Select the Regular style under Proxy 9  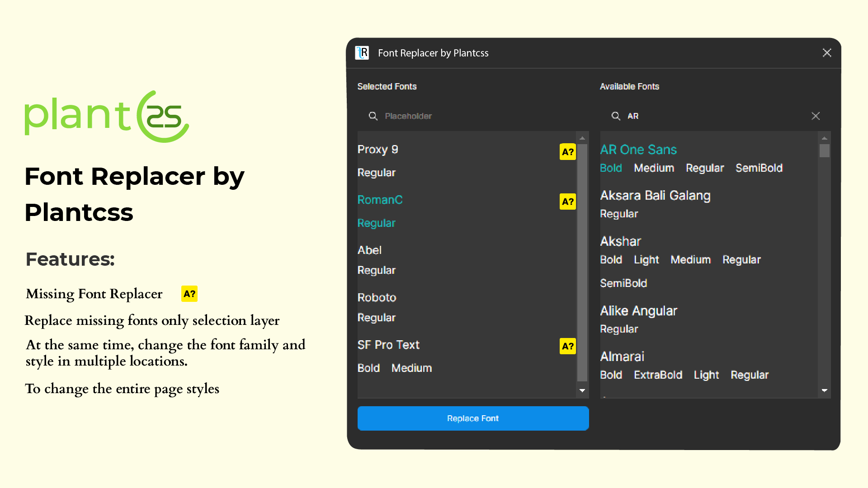pos(377,173)
